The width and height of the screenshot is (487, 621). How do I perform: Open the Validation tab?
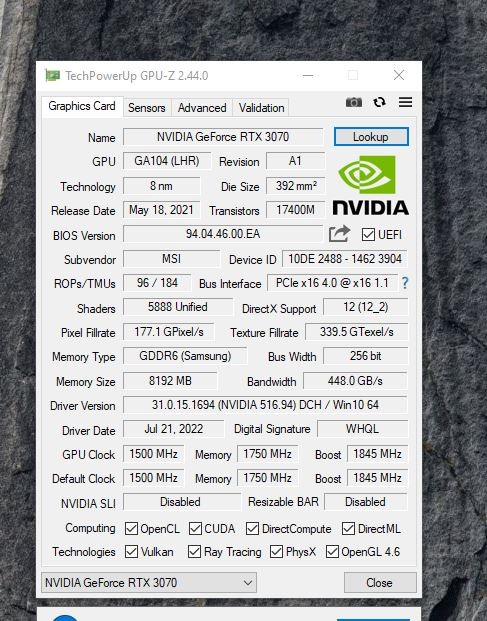261,108
